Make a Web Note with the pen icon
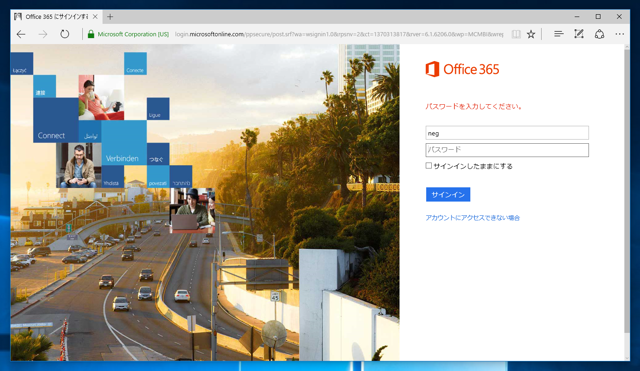 tap(579, 34)
